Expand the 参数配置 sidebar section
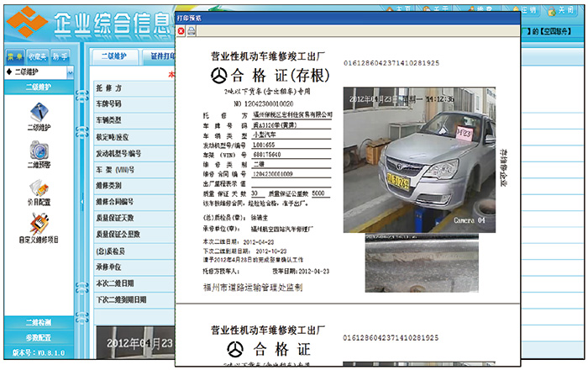This screenshot has height=370, width=588. (39, 336)
